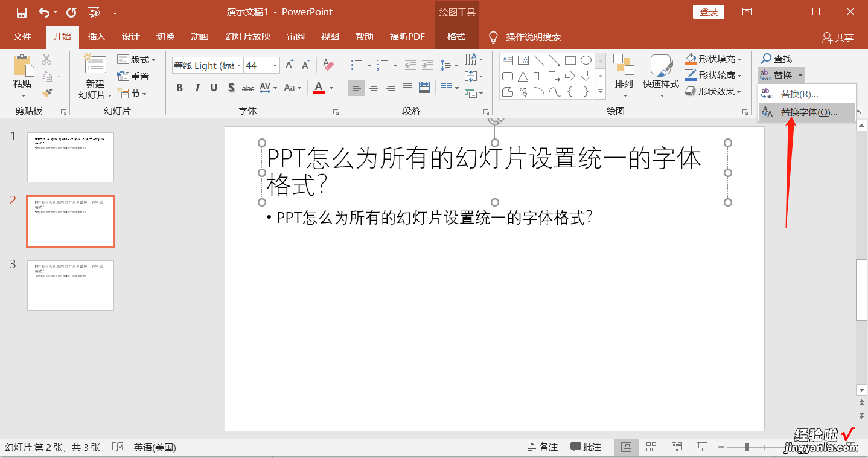The width and height of the screenshot is (868, 458).
Task: Click Reset slide (重置) button
Action: tap(133, 76)
